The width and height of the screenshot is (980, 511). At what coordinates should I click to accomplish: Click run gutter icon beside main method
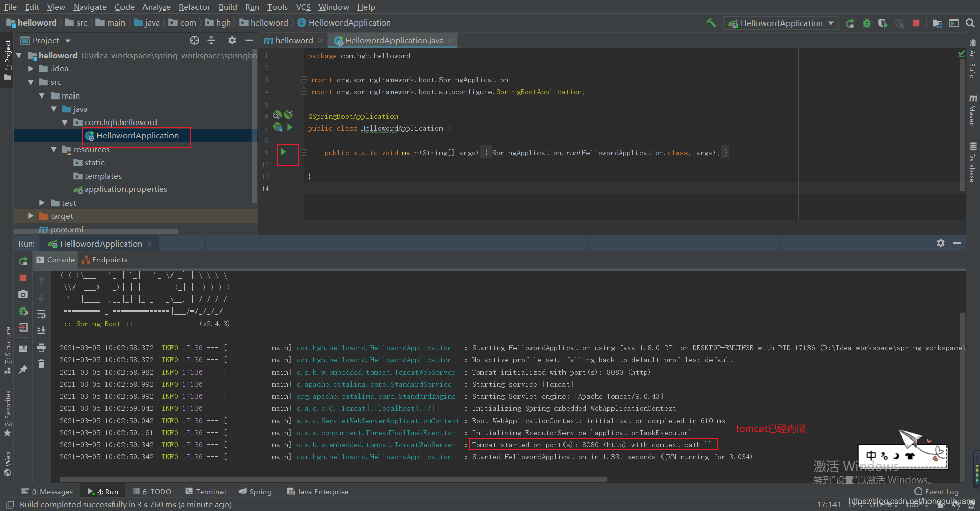(283, 152)
